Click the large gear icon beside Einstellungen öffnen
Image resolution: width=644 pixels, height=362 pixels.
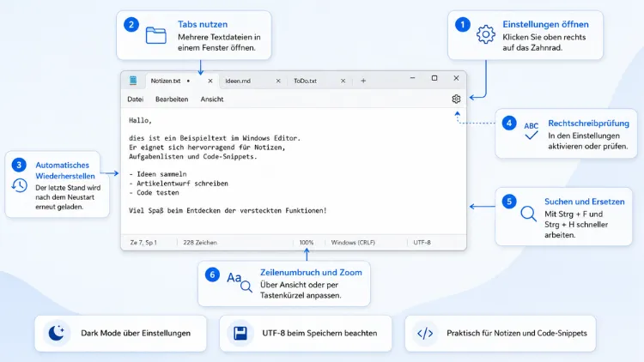pos(486,34)
